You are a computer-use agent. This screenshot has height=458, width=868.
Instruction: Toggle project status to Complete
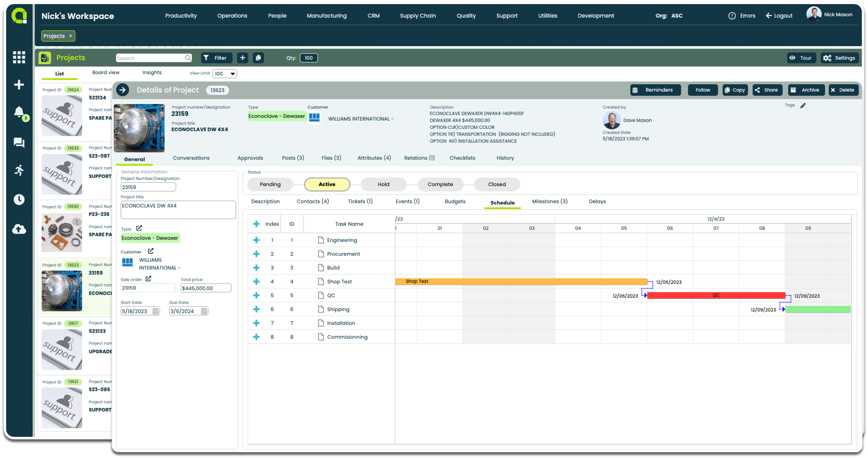[440, 184]
